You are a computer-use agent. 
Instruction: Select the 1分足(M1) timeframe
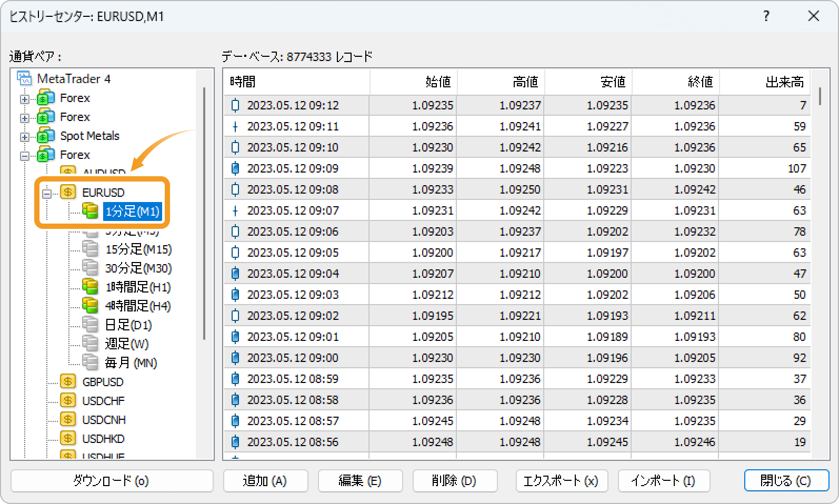132,211
